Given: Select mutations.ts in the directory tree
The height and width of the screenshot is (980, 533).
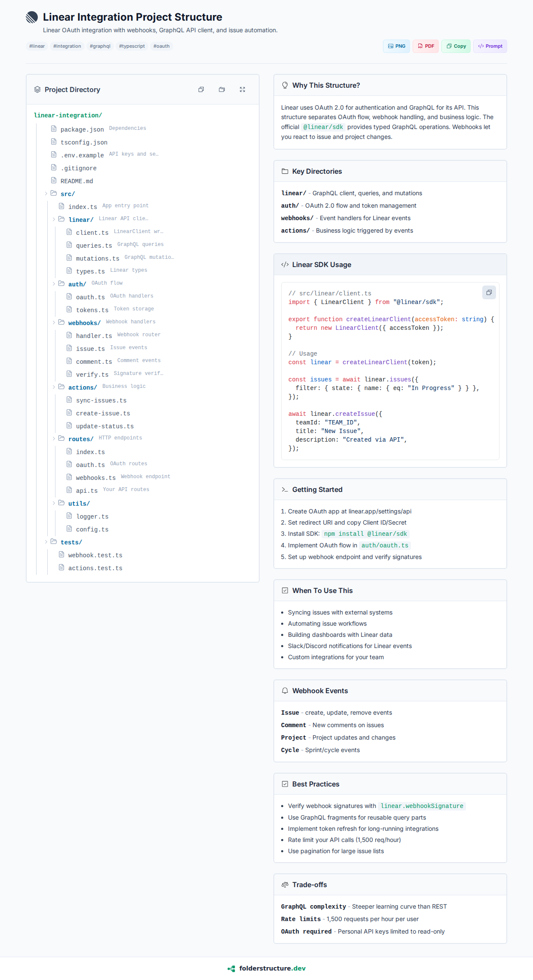Looking at the screenshot, I should coord(98,258).
